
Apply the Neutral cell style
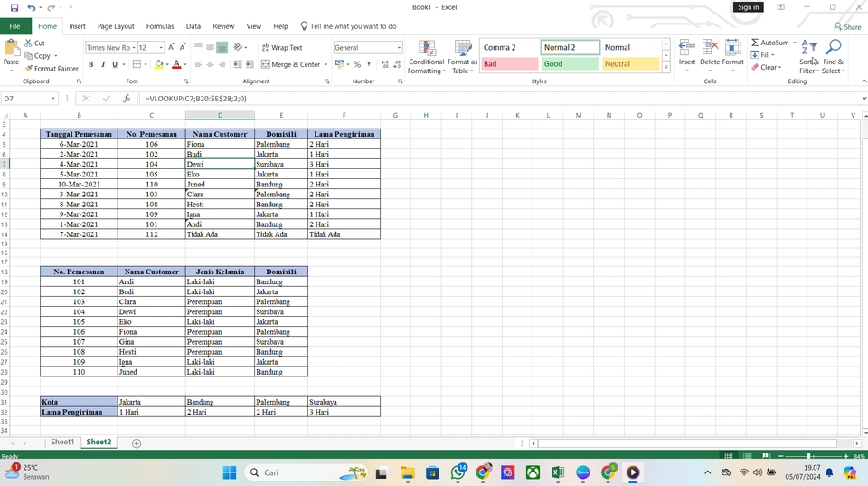pyautogui.click(x=630, y=63)
